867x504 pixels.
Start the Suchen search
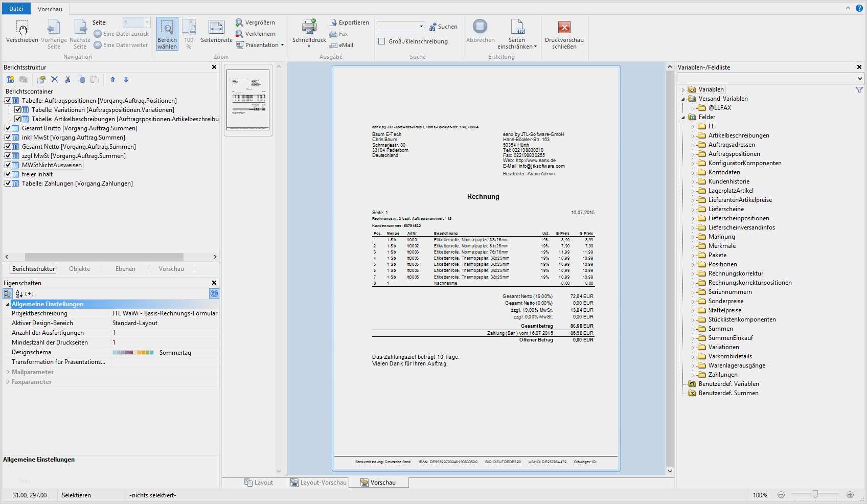(x=443, y=26)
